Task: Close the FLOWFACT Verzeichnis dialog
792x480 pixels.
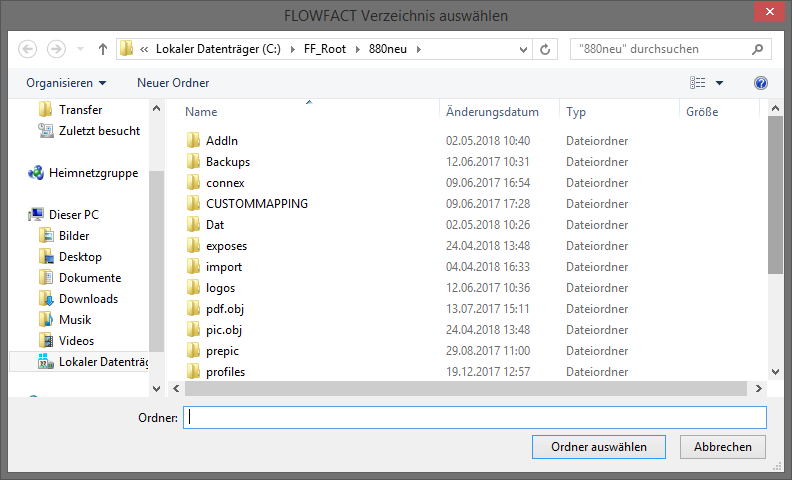Action: coord(769,12)
